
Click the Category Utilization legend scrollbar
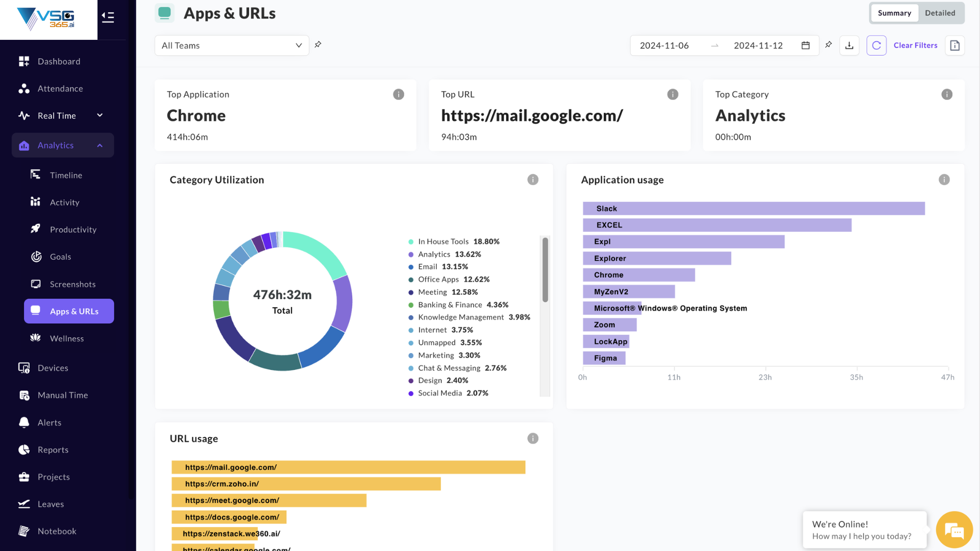(545, 270)
